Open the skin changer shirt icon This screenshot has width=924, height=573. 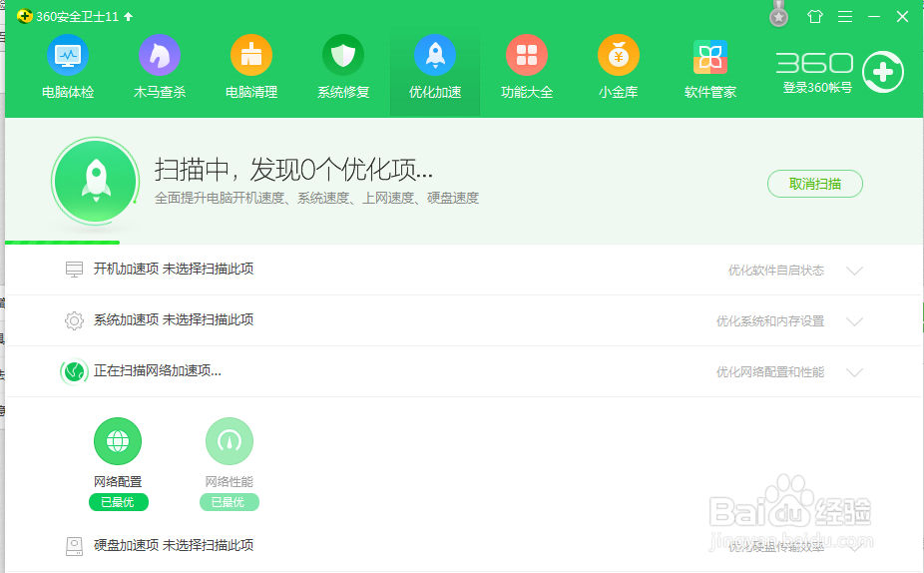(815, 17)
